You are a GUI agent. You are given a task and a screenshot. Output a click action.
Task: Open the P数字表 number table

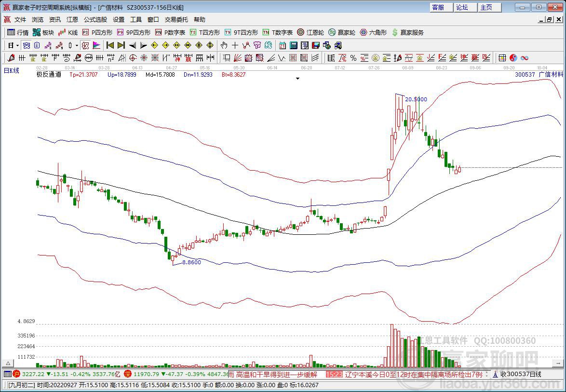pyautogui.click(x=170, y=32)
